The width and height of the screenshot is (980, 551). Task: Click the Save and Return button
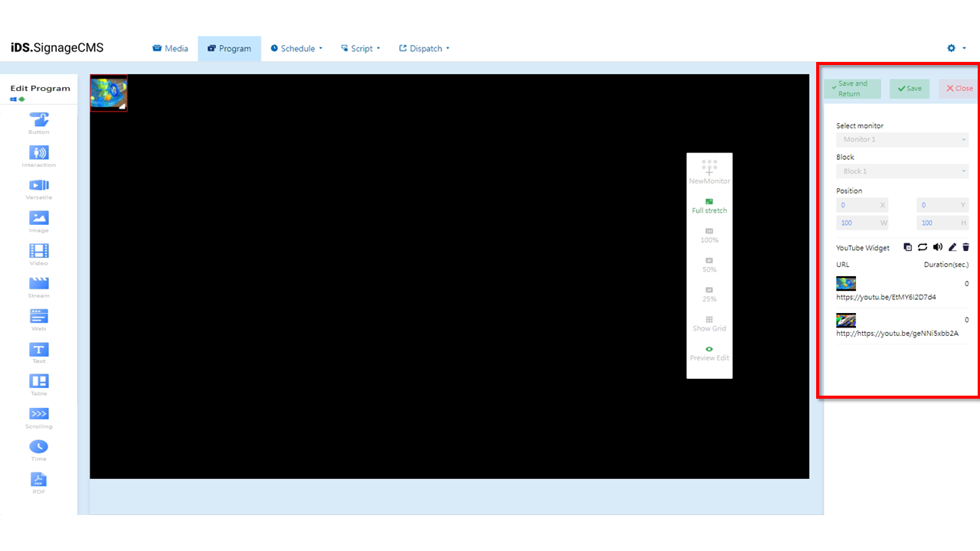851,88
